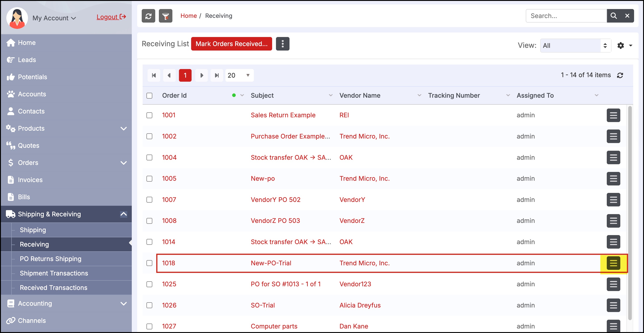Open Quotes in the sidebar
Screen dimensions: 644x333
[x=66, y=146]
